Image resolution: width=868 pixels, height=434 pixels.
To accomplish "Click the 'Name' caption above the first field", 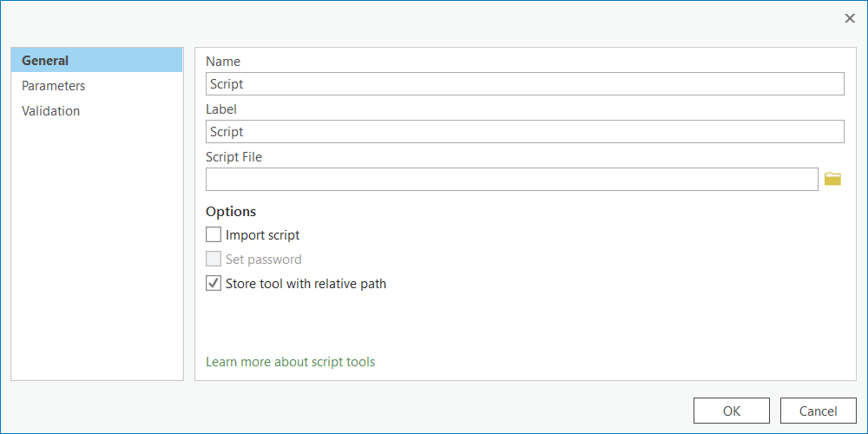I will 223,62.
